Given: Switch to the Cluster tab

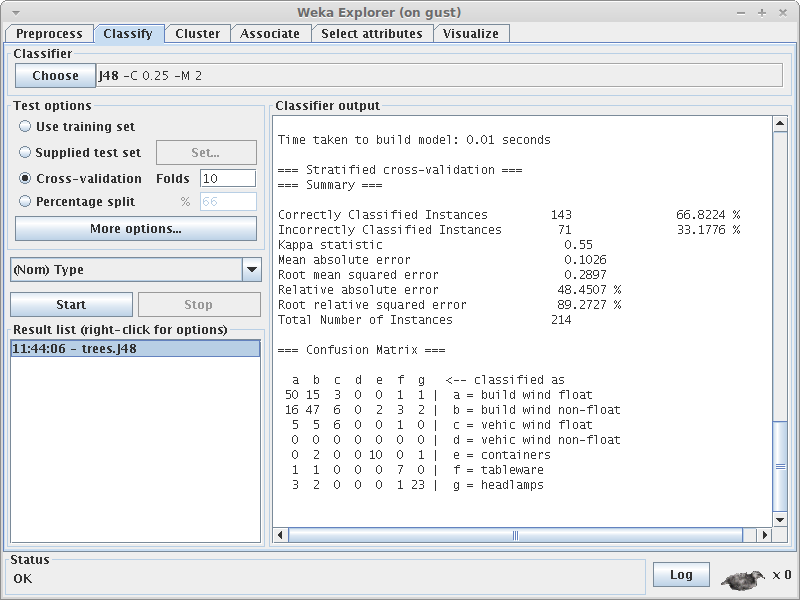Looking at the screenshot, I should 197,34.
